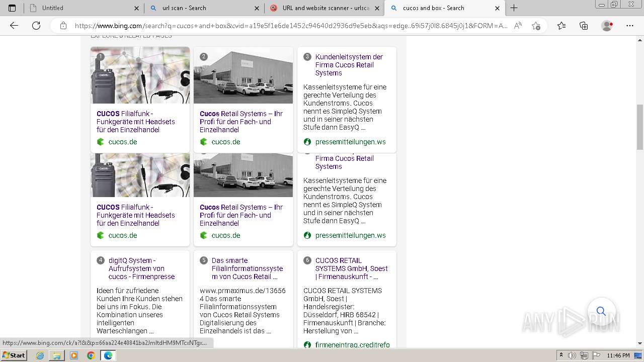Open the browser profile avatar
The width and height of the screenshot is (644, 362).
coord(607,26)
